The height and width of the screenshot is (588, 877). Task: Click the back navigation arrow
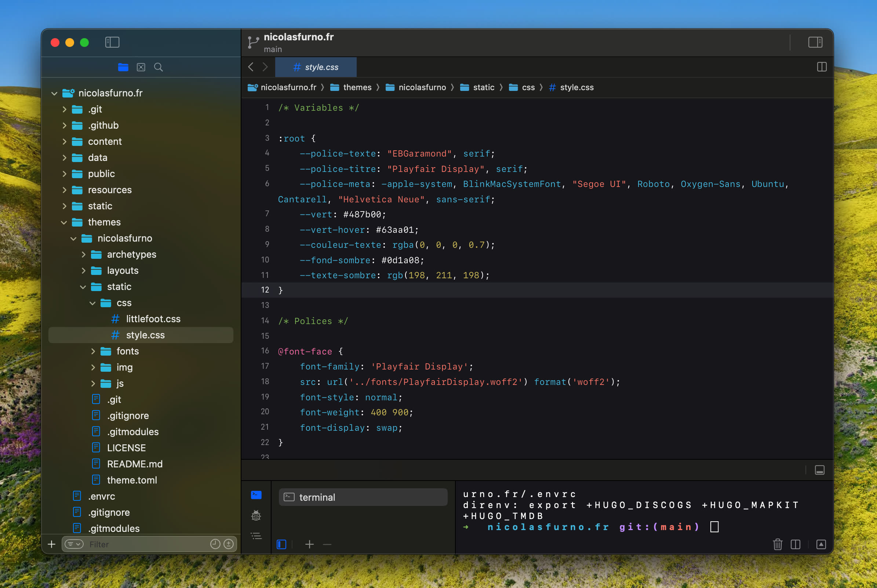click(251, 67)
